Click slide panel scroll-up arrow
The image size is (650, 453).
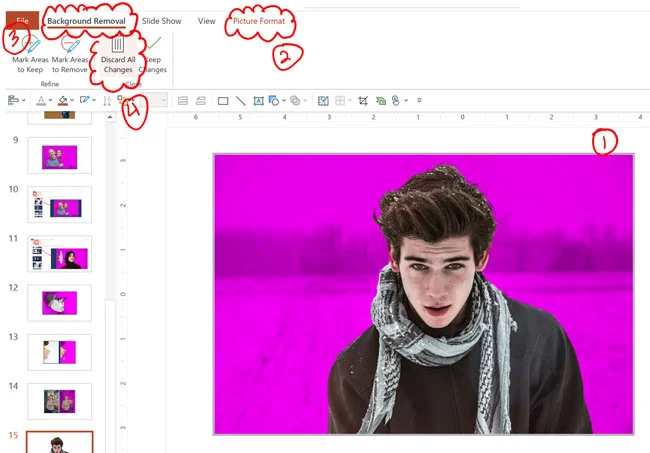click(x=110, y=117)
